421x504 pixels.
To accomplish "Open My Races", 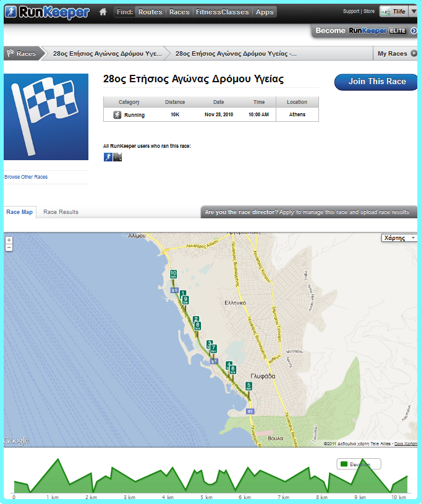I will point(392,54).
